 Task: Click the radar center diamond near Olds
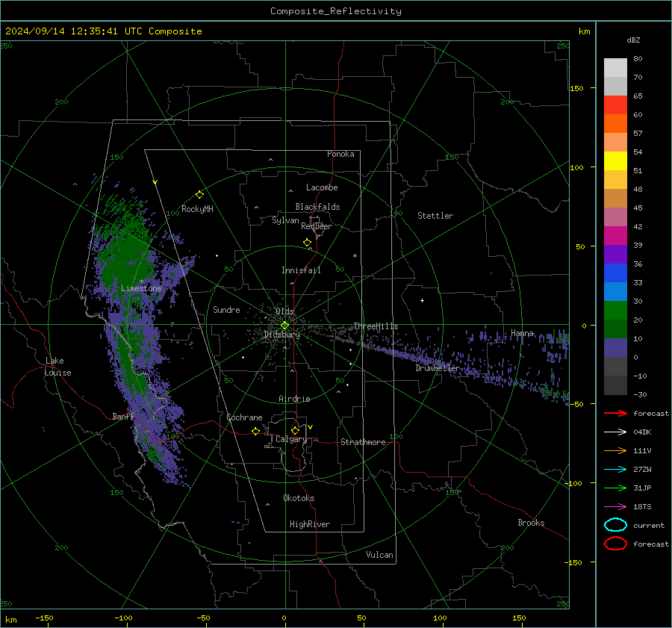click(x=284, y=326)
